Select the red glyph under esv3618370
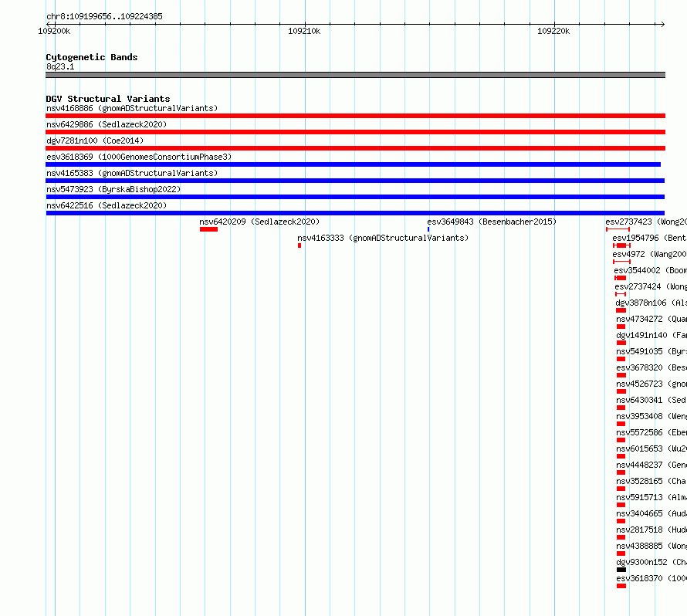 click(621, 586)
